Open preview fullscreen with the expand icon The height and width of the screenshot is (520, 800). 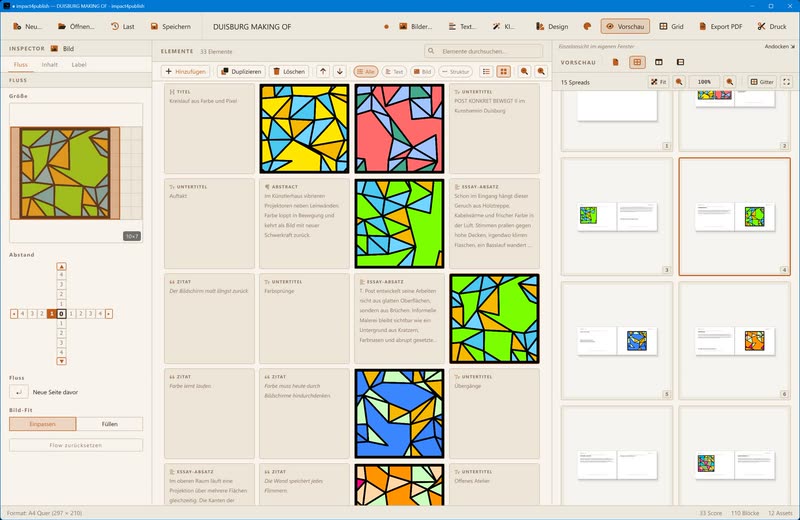787,82
